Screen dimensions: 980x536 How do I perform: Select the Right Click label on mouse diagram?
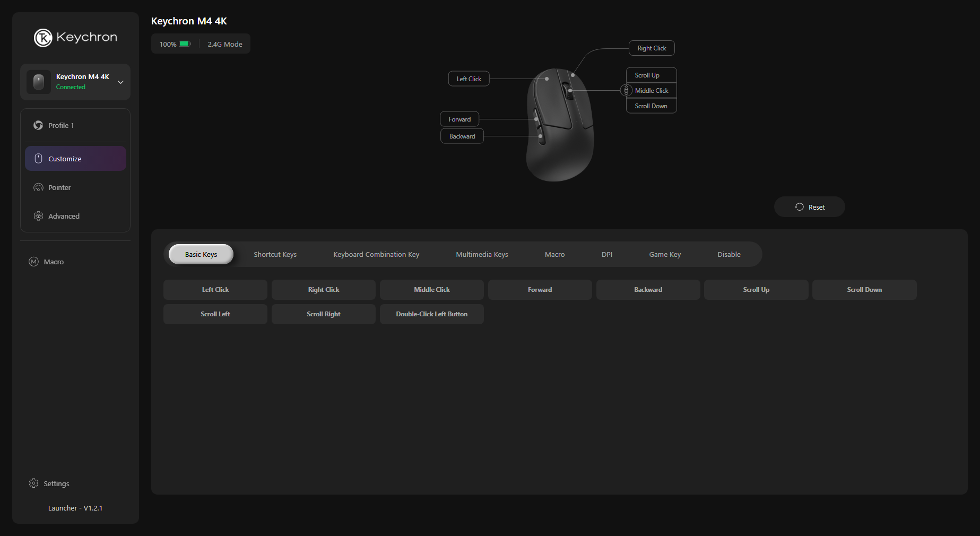coord(652,48)
